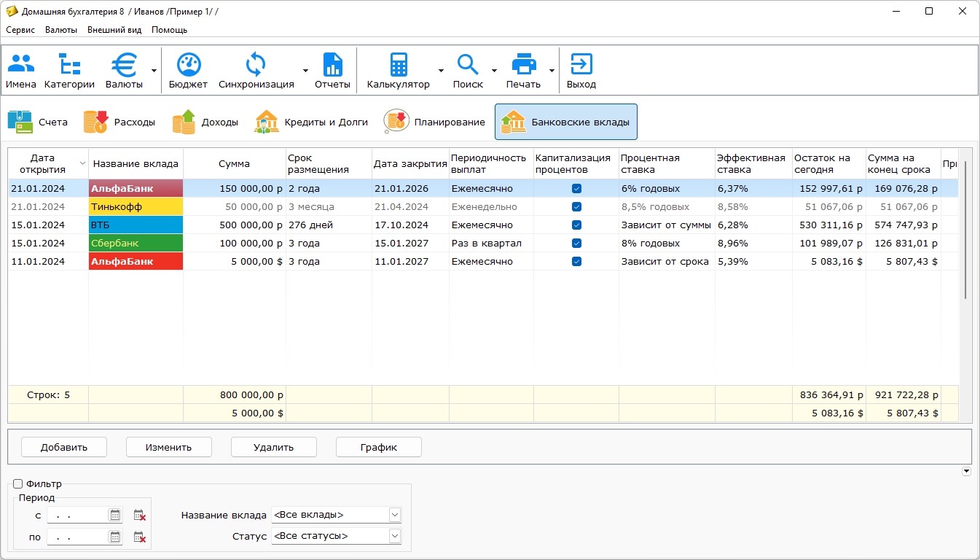Click the 'Раз в квартал' cell
The height and width of the screenshot is (560, 980).
point(491,243)
